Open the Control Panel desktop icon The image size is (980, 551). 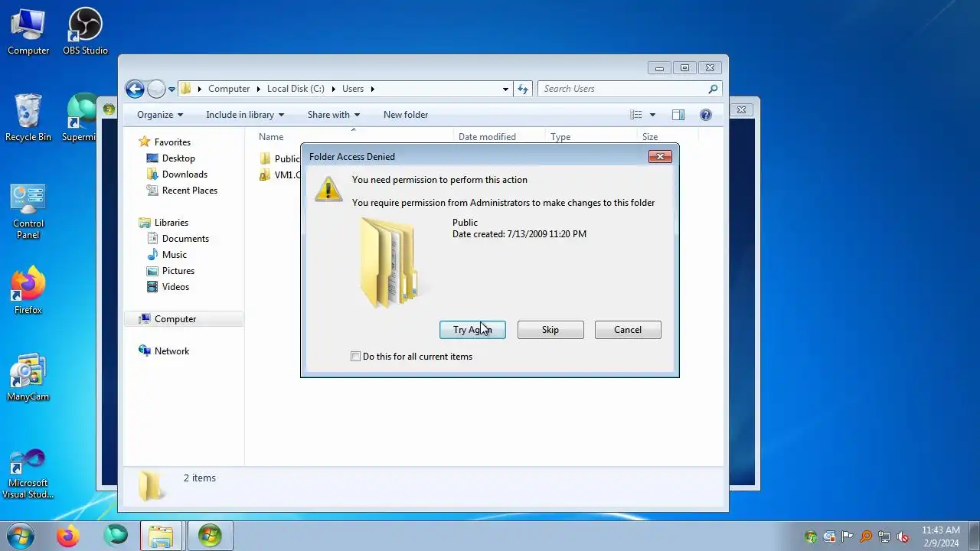(28, 212)
